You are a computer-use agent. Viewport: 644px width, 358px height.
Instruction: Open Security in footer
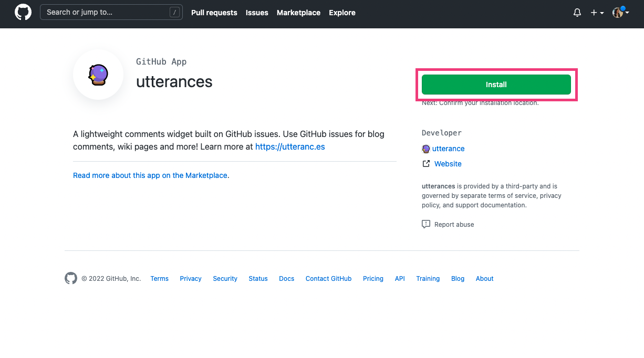225,279
